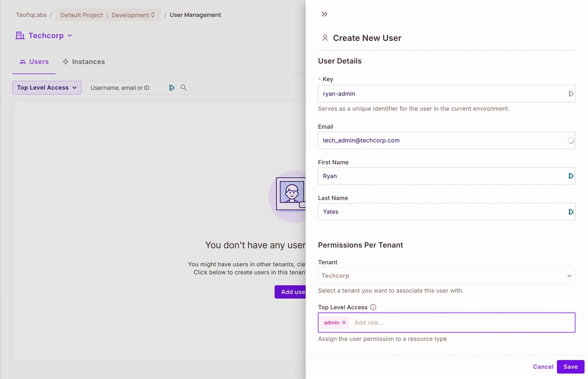
Task: Switch the Default Project Development environment
Action: (108, 15)
